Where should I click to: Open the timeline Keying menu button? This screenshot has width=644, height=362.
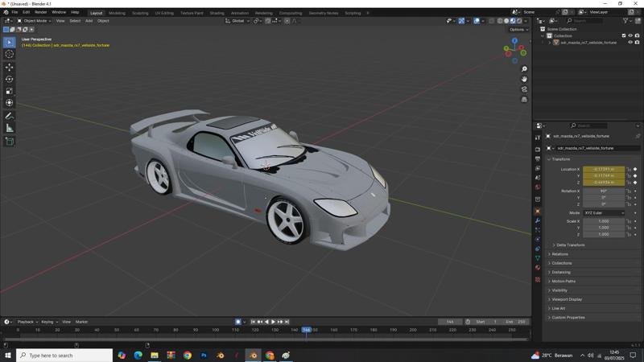coord(48,322)
